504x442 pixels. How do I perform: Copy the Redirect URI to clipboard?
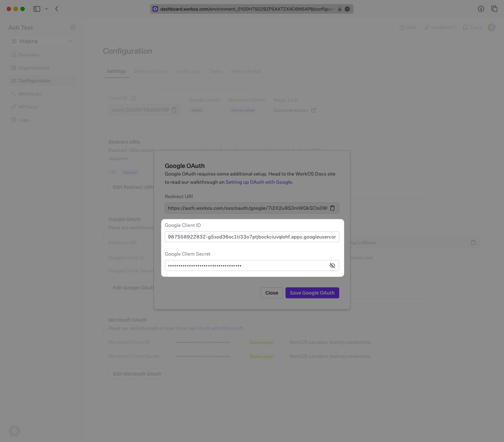tap(332, 208)
